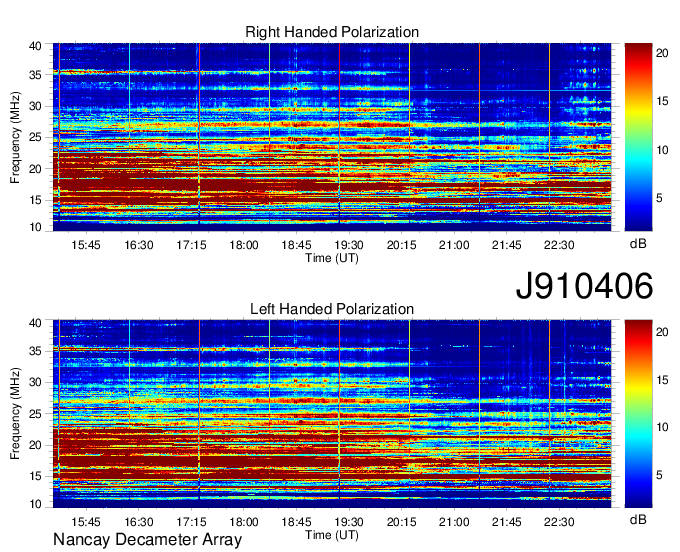The height and width of the screenshot is (552, 680).
Task: Click the 35 MHz tick label on the bottom plot
Action: coord(35,351)
